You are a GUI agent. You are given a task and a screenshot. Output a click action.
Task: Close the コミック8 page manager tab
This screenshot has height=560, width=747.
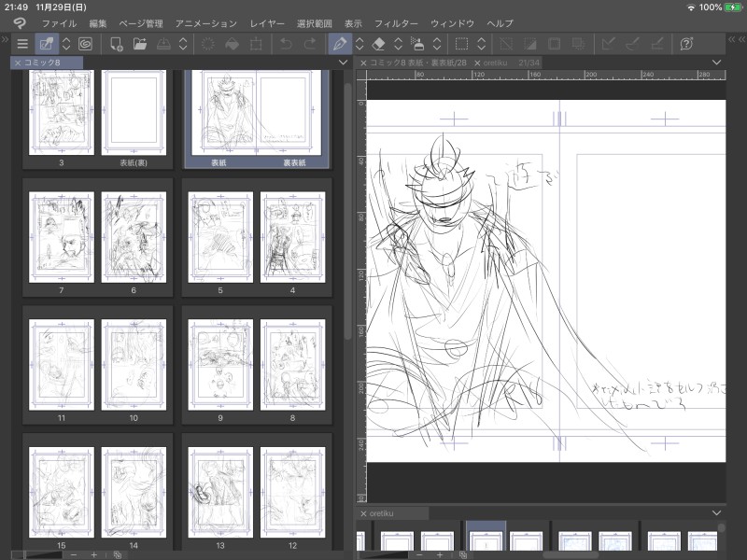[x=18, y=63]
